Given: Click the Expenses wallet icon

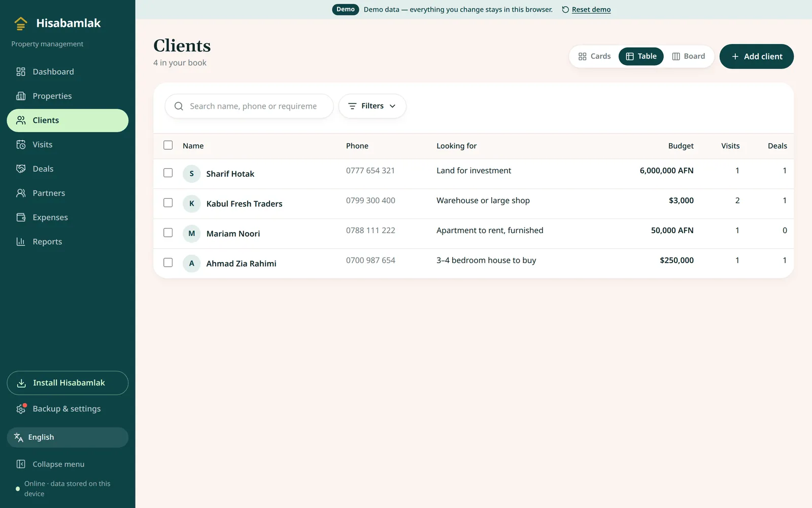Looking at the screenshot, I should [x=21, y=217].
